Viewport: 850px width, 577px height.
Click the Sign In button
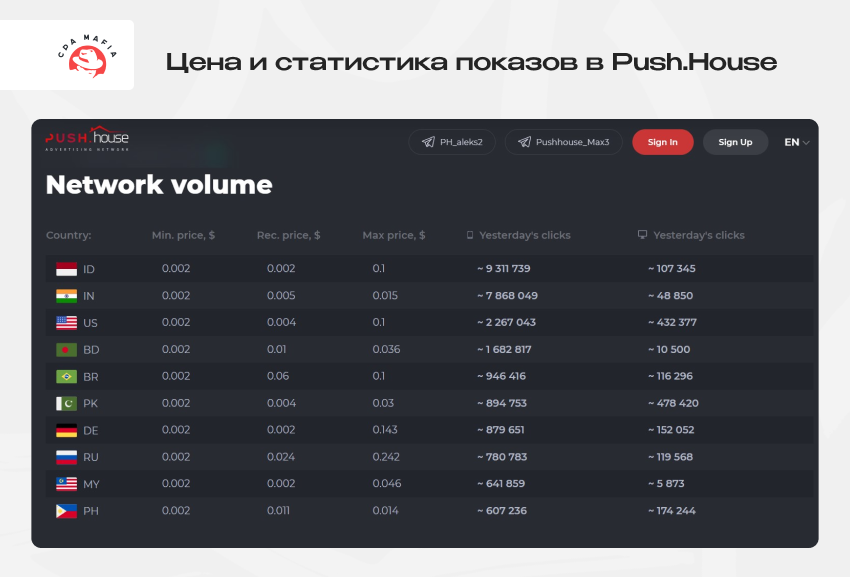coord(662,142)
